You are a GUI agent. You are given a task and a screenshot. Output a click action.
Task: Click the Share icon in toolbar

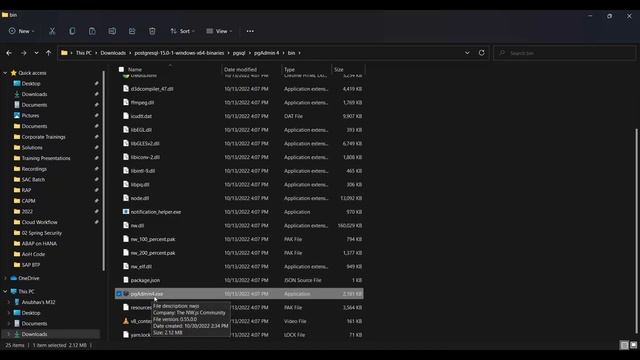[132, 31]
